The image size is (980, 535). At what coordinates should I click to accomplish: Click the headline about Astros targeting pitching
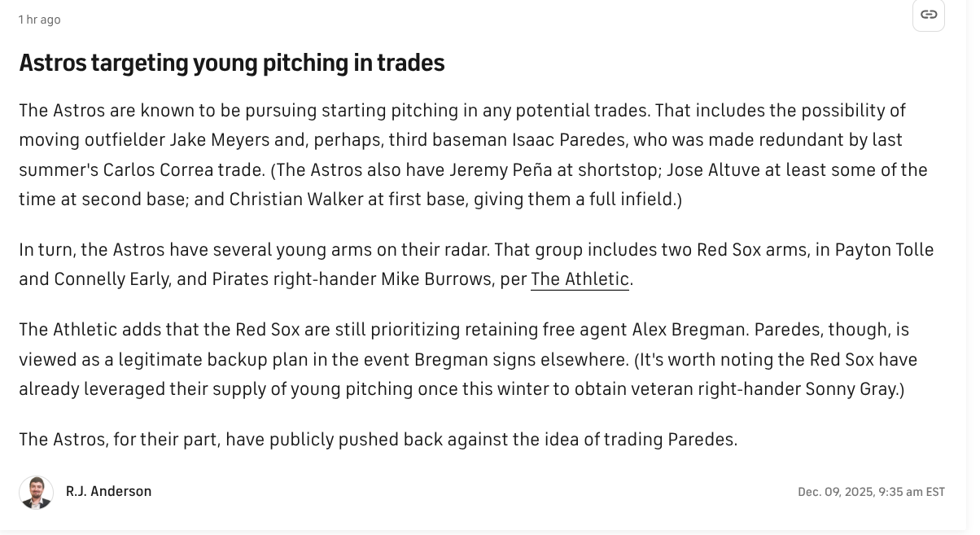(232, 63)
